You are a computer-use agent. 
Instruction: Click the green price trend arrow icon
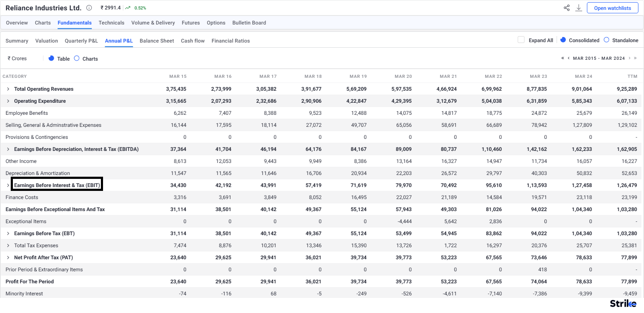click(128, 8)
